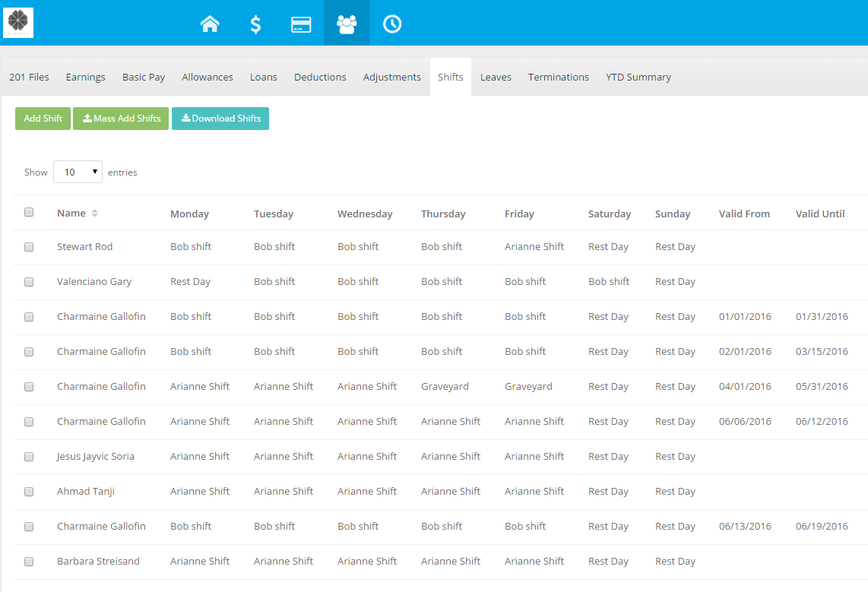868x592 pixels.
Task: Check Charmaine Gallofin 02/01/2016 row checkbox
Action: tap(29, 351)
